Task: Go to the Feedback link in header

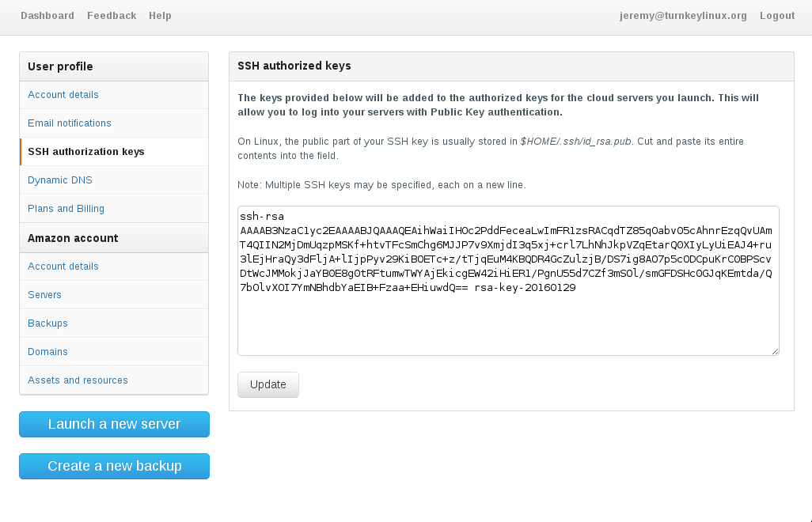Action: tap(112, 16)
